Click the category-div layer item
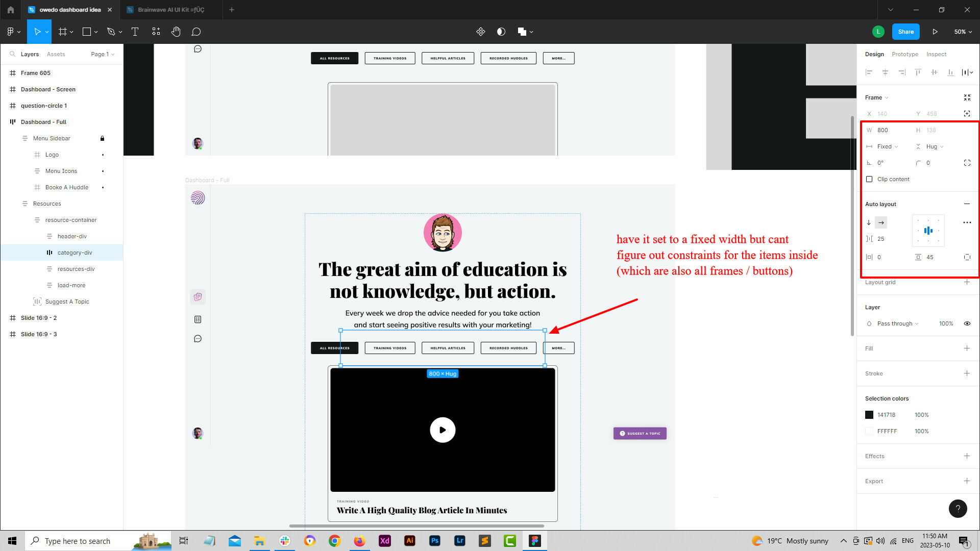 (75, 253)
